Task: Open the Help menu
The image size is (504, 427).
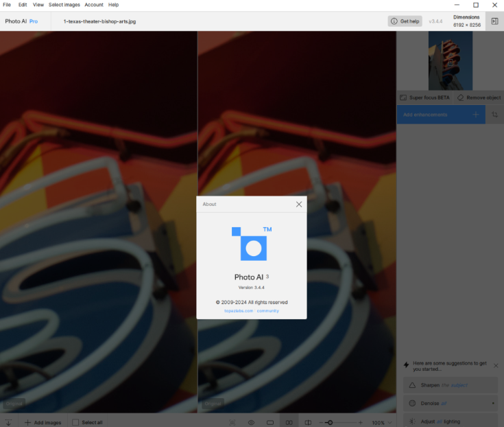Action: tap(113, 5)
